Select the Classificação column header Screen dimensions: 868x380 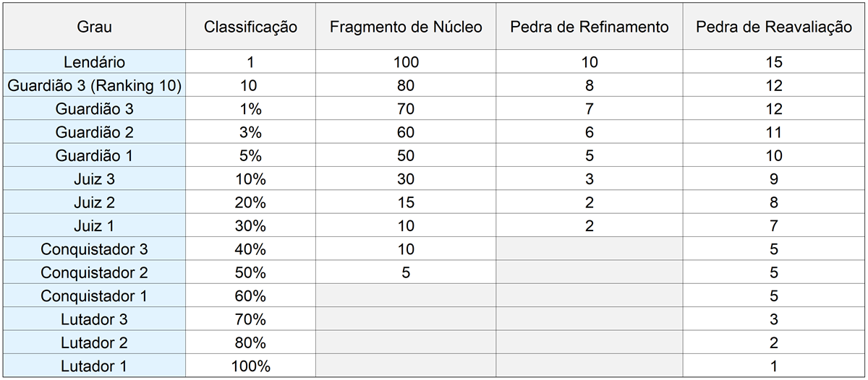250,27
